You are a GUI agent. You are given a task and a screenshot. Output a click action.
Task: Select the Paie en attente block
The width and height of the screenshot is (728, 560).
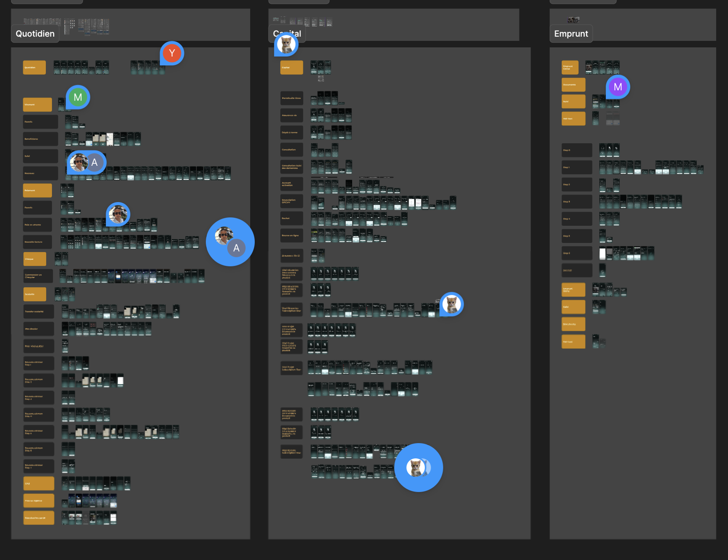(37, 225)
